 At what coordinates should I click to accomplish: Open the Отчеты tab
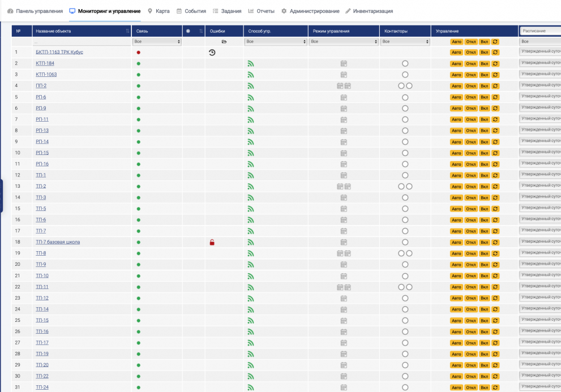click(261, 11)
